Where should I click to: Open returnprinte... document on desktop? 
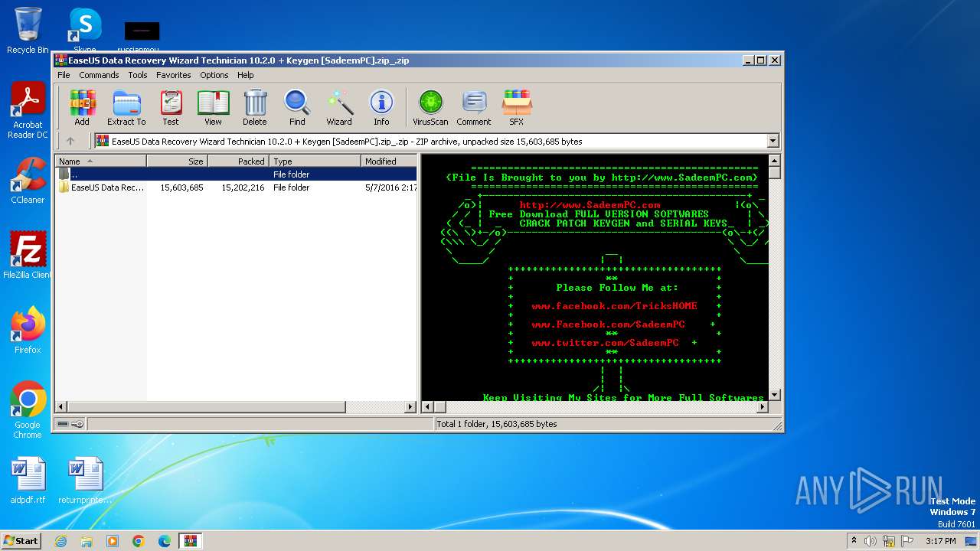click(x=85, y=481)
